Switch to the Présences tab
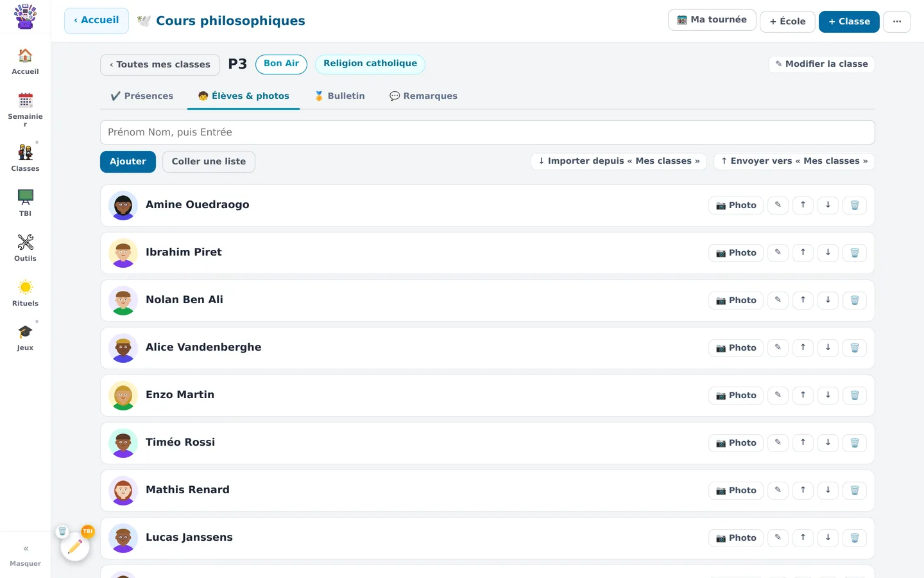Viewport: 924px width, 578px height. [x=142, y=96]
